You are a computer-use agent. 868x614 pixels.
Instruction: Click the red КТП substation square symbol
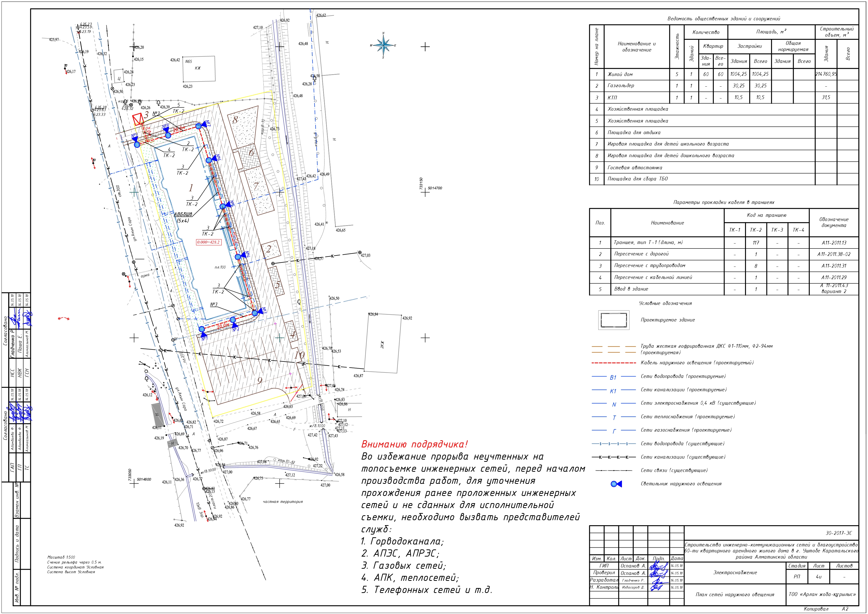coord(138,120)
